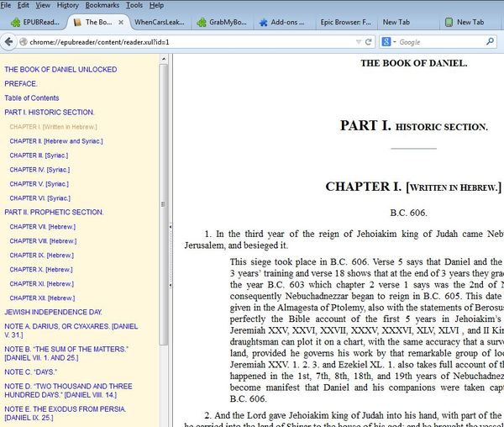
Task: Jump to Part II Prophetic Section
Action: point(54,212)
